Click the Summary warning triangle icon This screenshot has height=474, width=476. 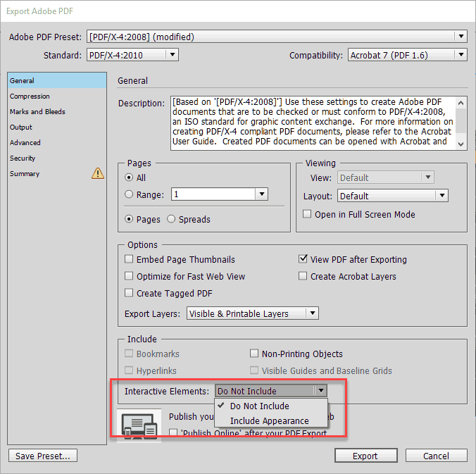coord(98,173)
